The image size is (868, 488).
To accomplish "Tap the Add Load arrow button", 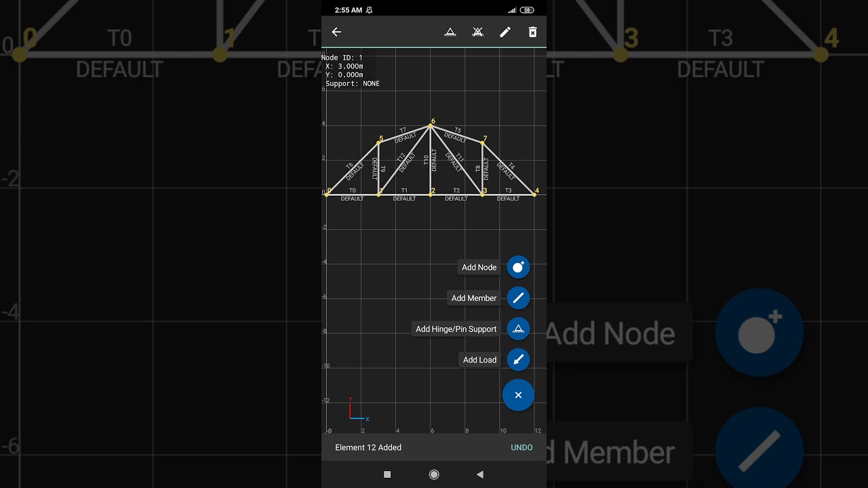I will [x=518, y=359].
